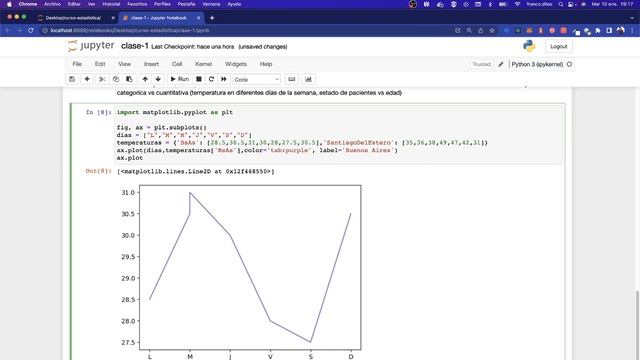Select the clase-1 Jupyter Notebook tab
Viewport: 640px width, 360px height.
click(159, 18)
